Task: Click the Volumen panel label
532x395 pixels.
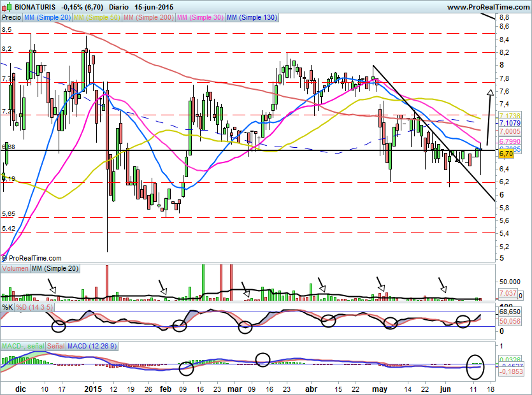Action: pyautogui.click(x=15, y=269)
